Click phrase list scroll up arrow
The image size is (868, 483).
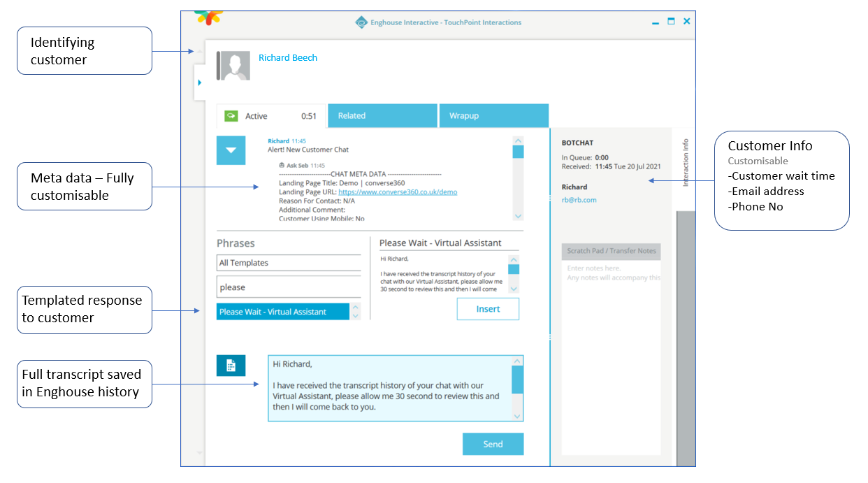(355, 307)
